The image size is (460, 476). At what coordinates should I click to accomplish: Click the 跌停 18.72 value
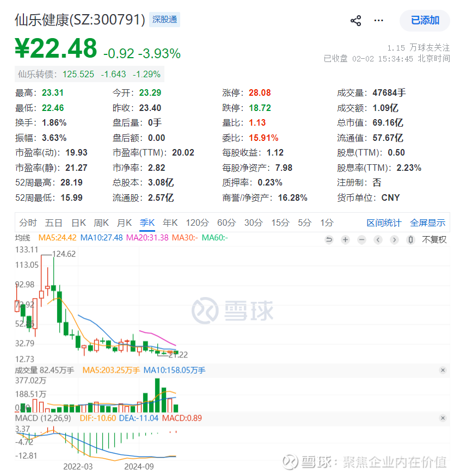click(x=260, y=108)
